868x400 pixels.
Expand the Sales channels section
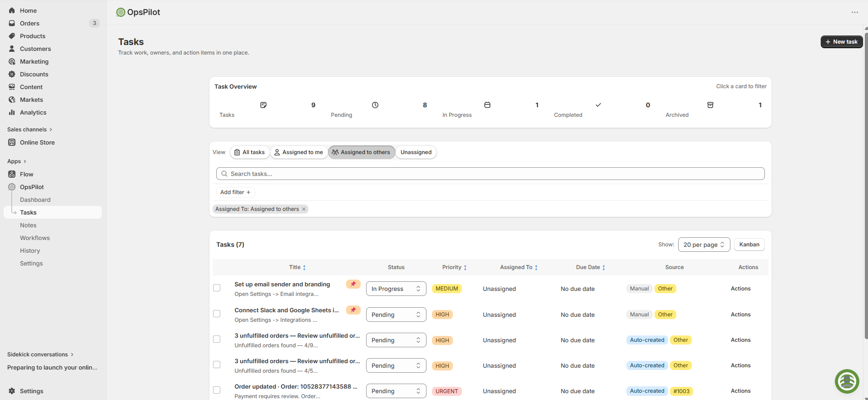[x=30, y=130]
